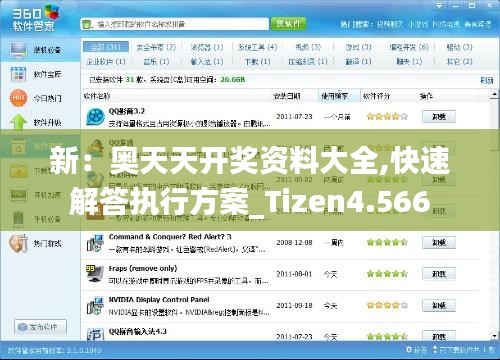Click the list scrollbar up arrow

click(494, 96)
